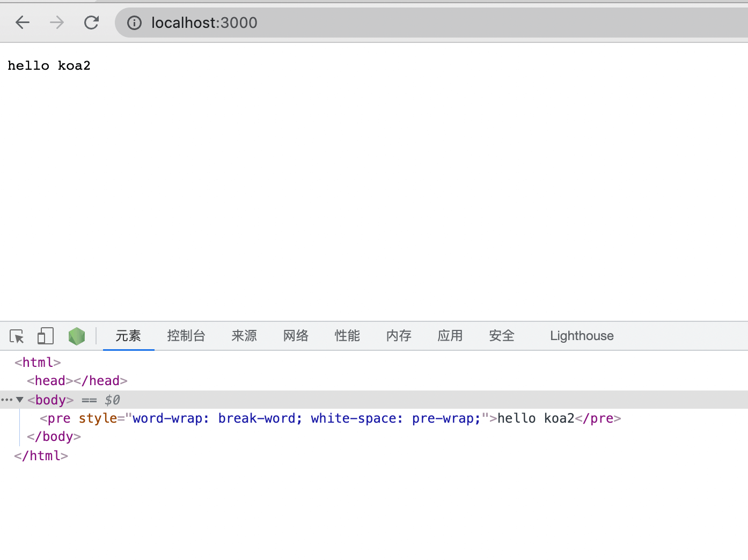The width and height of the screenshot is (748, 560).
Task: Switch to the 性能 tab
Action: tap(347, 336)
